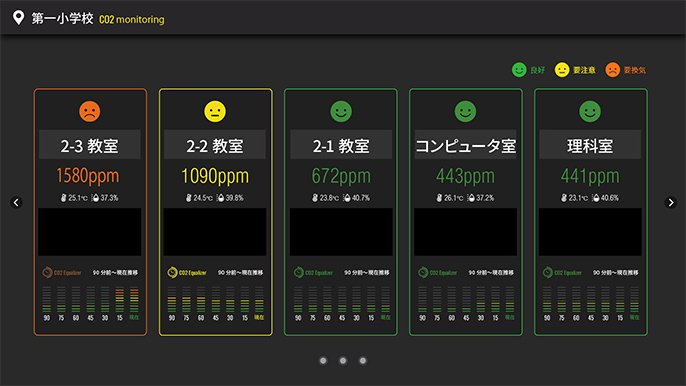The image size is (686, 386).
Task: Click the 要注意 legend label
Action: click(584, 70)
